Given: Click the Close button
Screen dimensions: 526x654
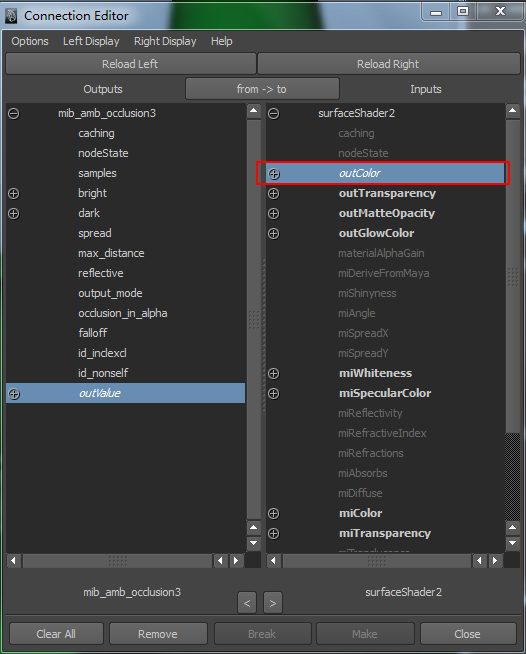Looking at the screenshot, I should coord(468,634).
